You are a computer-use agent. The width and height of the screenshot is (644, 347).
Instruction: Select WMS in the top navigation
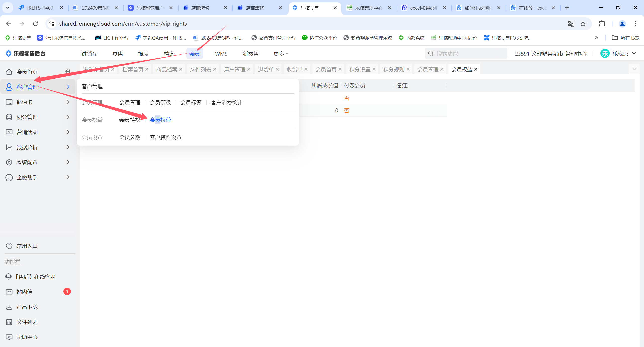[221, 54]
